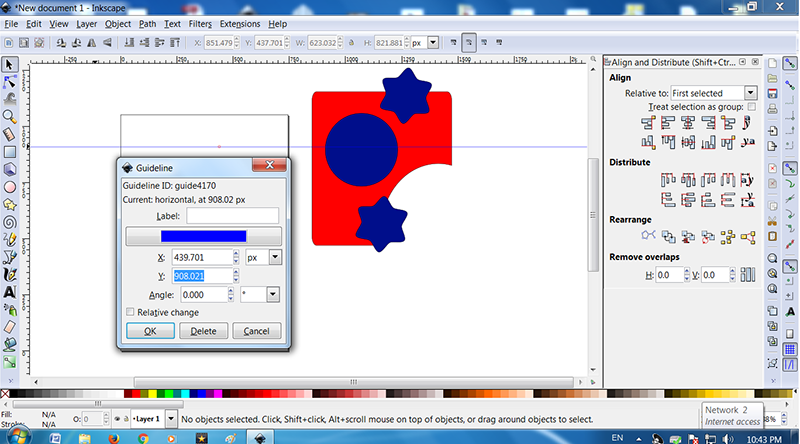Click Cut scissors icon in commands bar
The width and height of the screenshot is (800, 444).
pos(772,221)
